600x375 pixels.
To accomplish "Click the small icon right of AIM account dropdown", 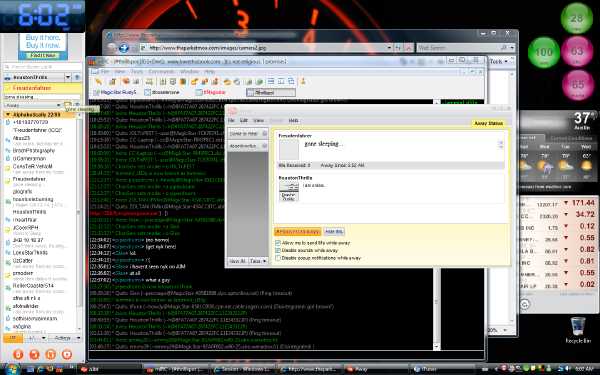I will click(x=77, y=77).
